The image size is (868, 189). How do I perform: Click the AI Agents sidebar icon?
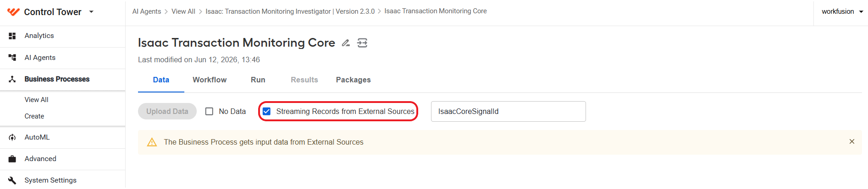pos(12,58)
